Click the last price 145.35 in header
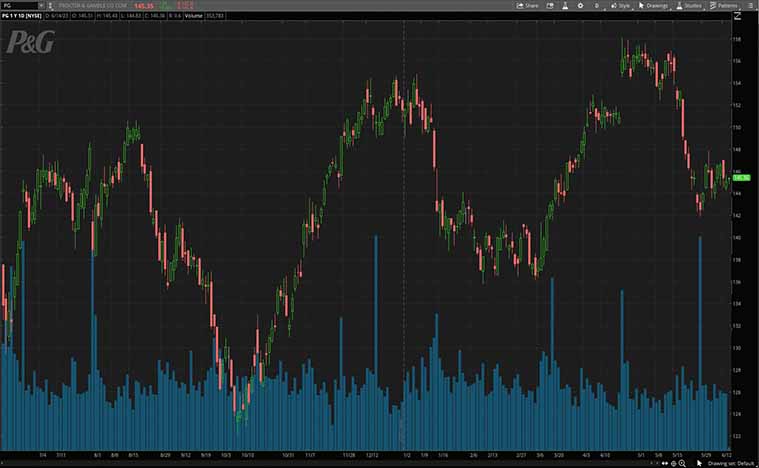Viewport: 759px width, 468px height. [x=144, y=6]
